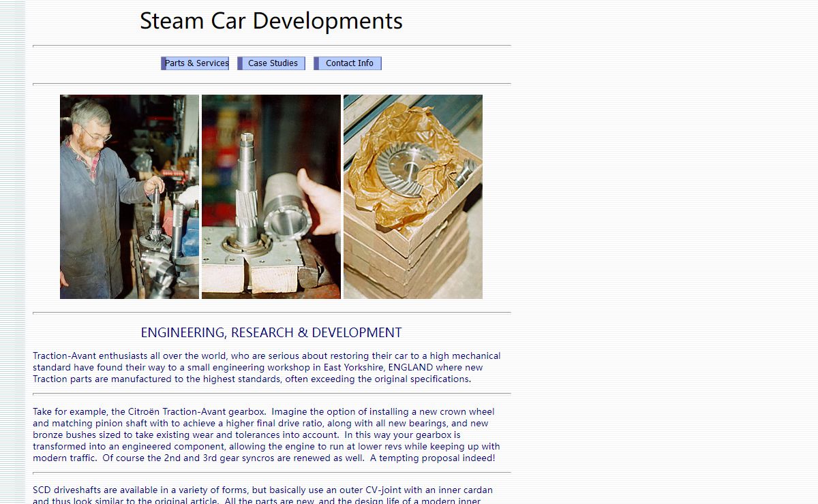Click the photo of man in workshop
This screenshot has width=818, height=504.
130,197
